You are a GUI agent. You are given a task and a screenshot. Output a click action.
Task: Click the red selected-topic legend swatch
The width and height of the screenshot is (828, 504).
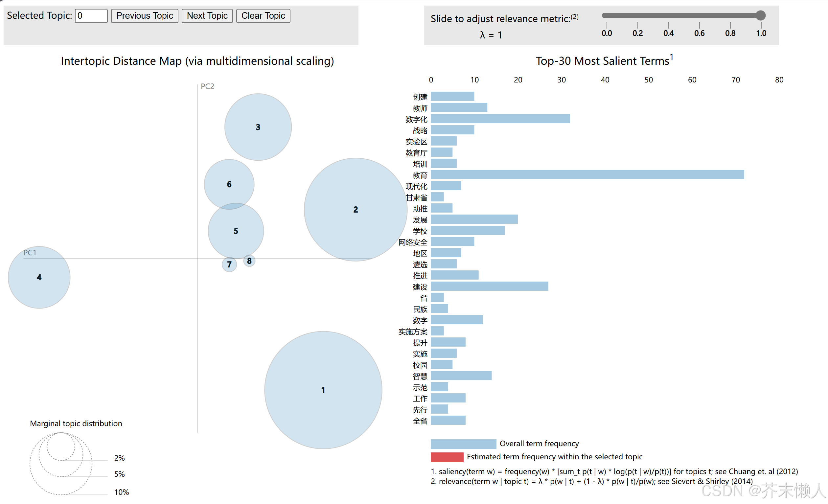[x=447, y=457]
